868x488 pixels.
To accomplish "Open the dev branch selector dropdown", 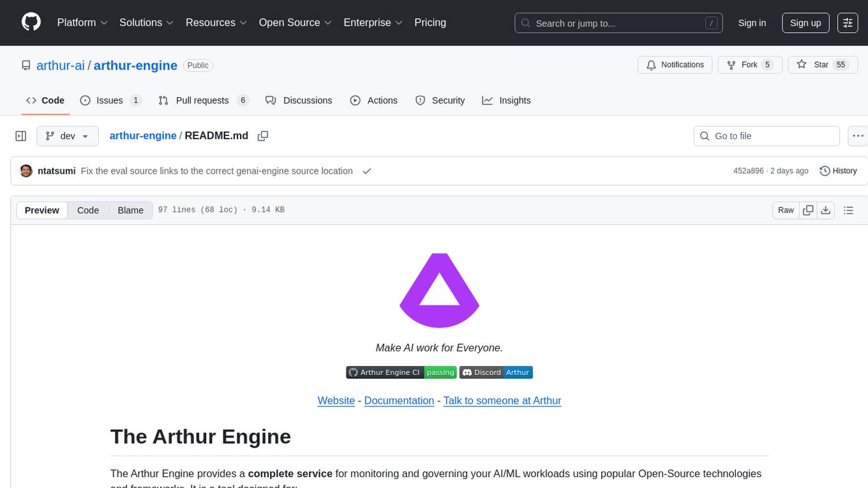I will [x=68, y=136].
